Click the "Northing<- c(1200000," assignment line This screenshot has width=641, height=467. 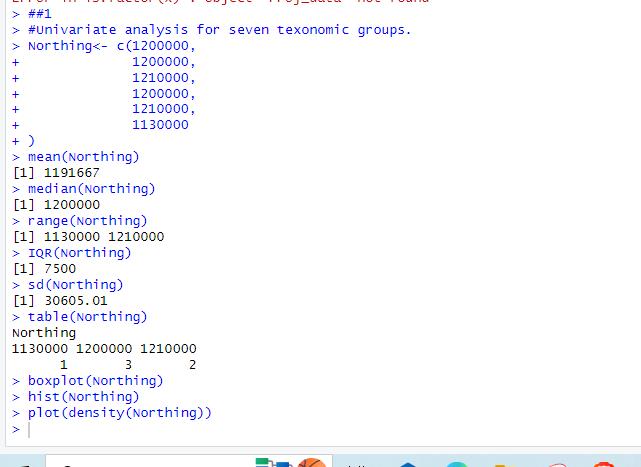[x=112, y=46]
